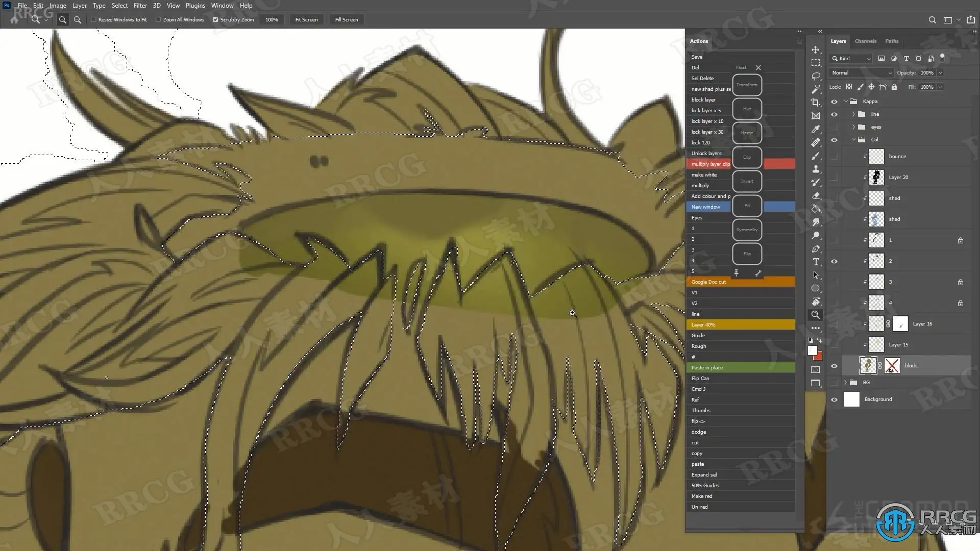
Task: Switch to the Channels tab
Action: coord(865,41)
